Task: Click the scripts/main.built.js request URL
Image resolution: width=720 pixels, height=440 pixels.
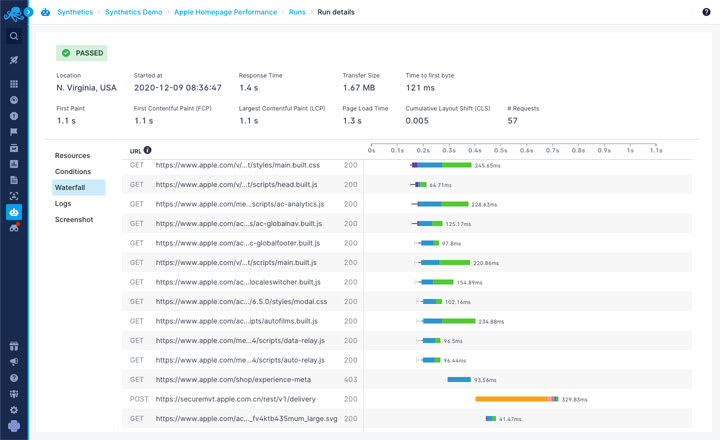Action: [236, 263]
